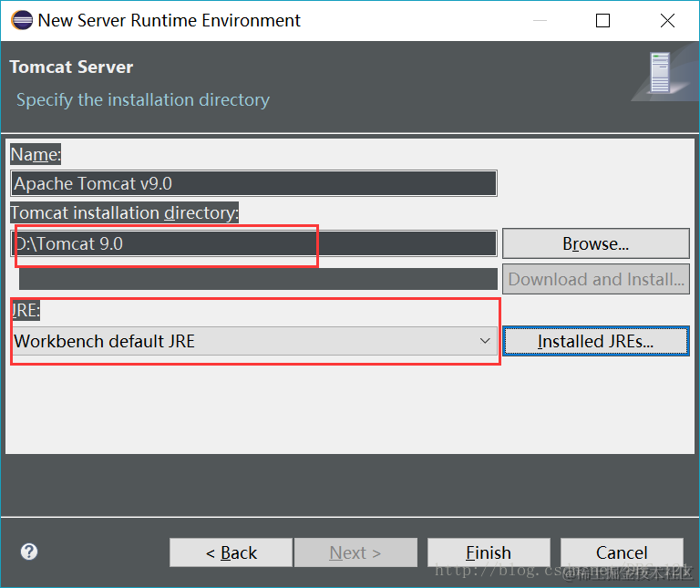Click the 'Name:' label
Screen dimensions: 700x588
pos(36,154)
